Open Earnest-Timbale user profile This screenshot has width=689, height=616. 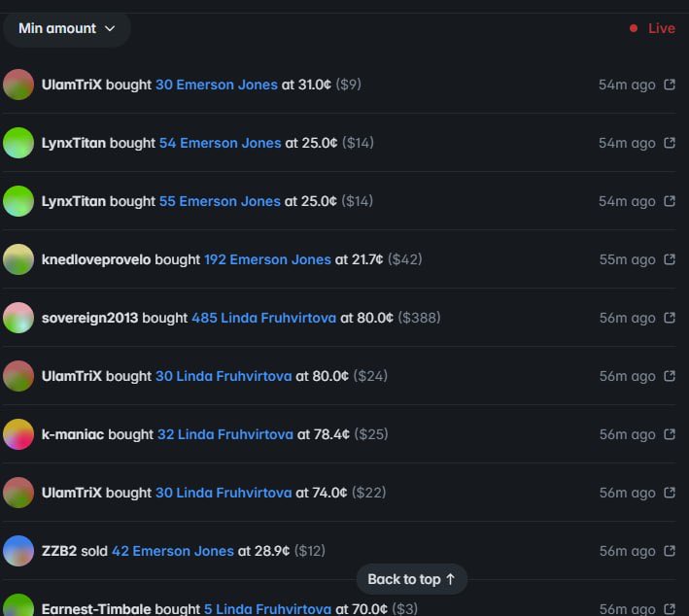96,609
